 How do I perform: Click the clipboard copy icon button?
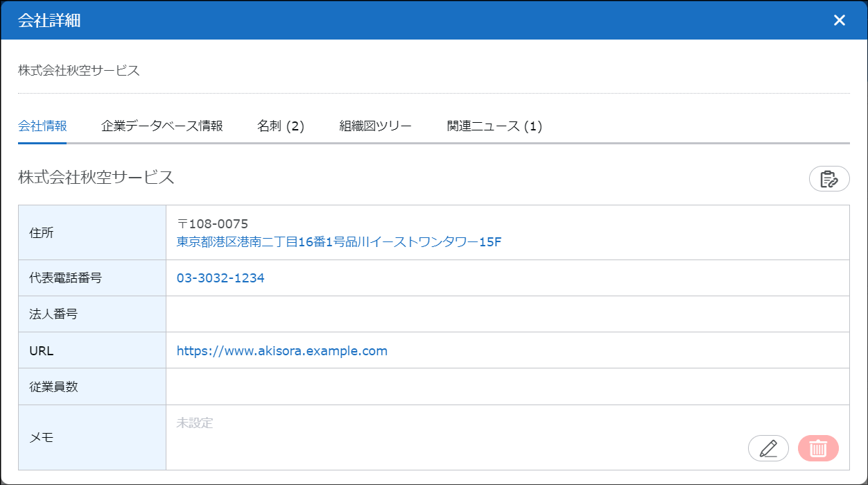[828, 179]
